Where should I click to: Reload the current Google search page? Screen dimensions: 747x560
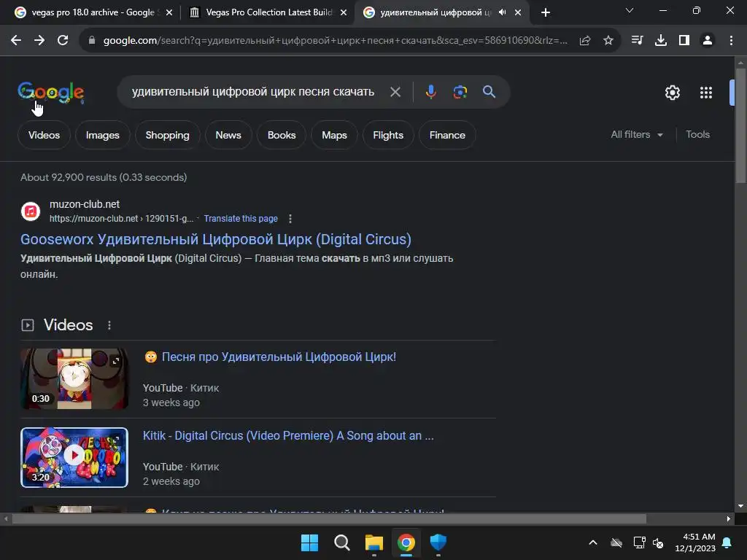pos(63,41)
